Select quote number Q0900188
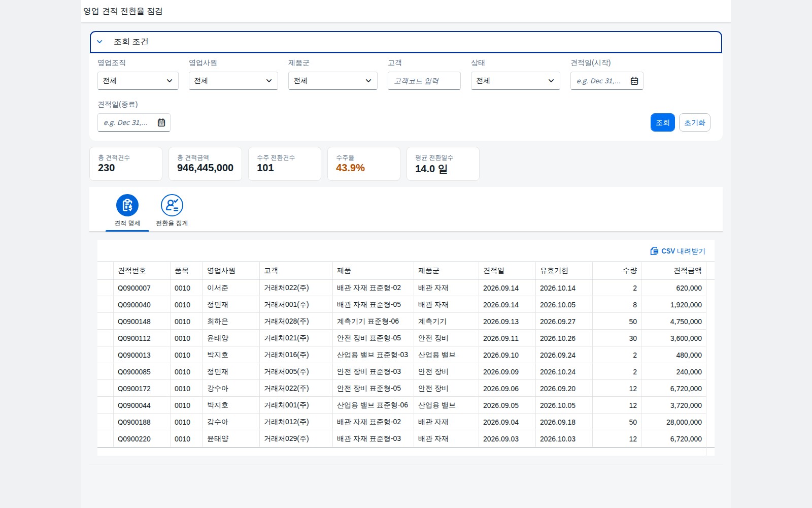Viewport: 812px width, 508px height. click(x=134, y=422)
